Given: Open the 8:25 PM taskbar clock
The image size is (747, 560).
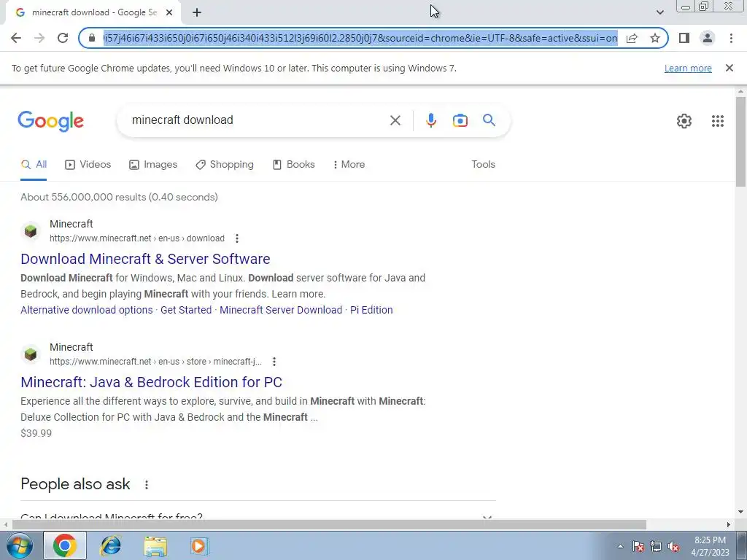Looking at the screenshot, I should tap(710, 546).
